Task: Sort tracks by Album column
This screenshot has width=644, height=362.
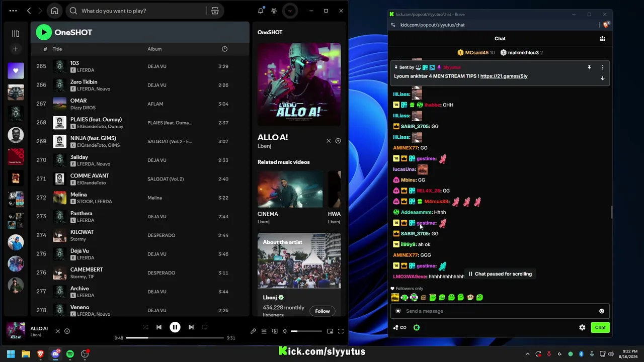Action: 154,49
